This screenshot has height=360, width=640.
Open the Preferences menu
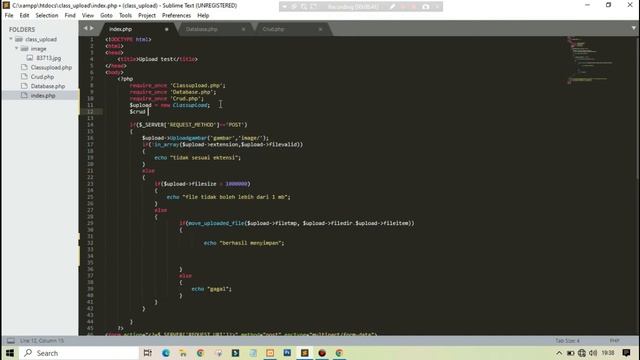(x=176, y=16)
